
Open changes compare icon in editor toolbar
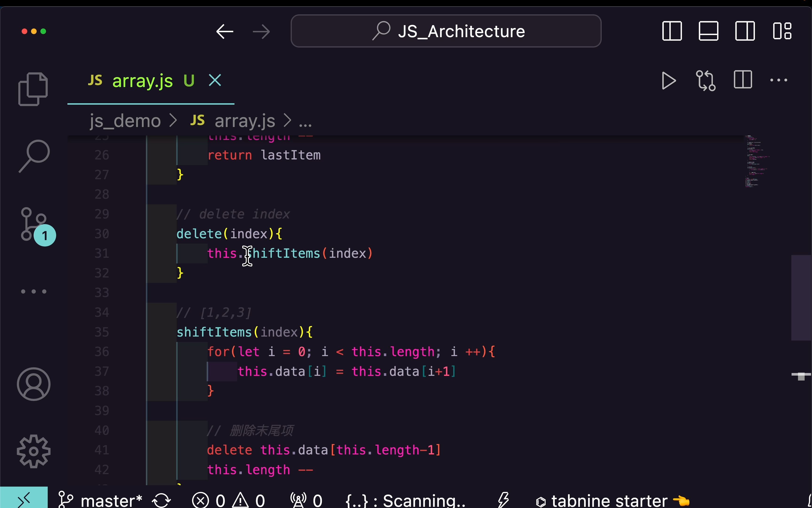pos(705,81)
